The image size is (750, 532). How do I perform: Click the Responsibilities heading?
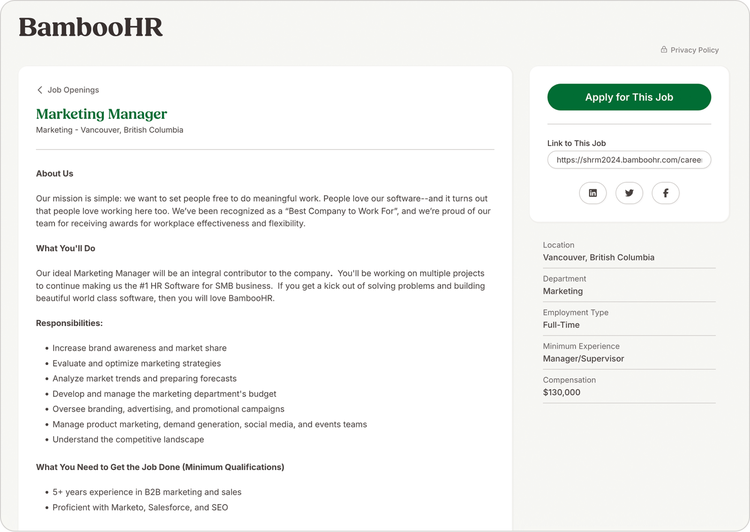click(x=69, y=323)
